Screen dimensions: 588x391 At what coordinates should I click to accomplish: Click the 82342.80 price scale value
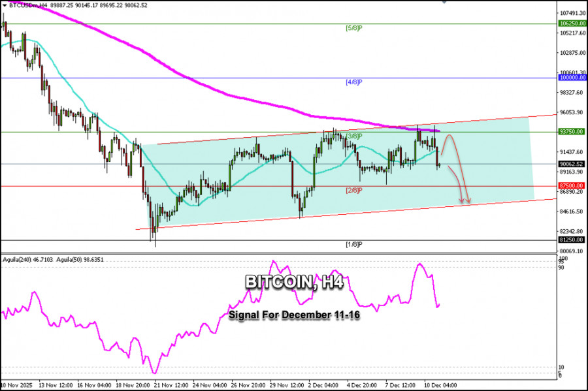point(572,232)
